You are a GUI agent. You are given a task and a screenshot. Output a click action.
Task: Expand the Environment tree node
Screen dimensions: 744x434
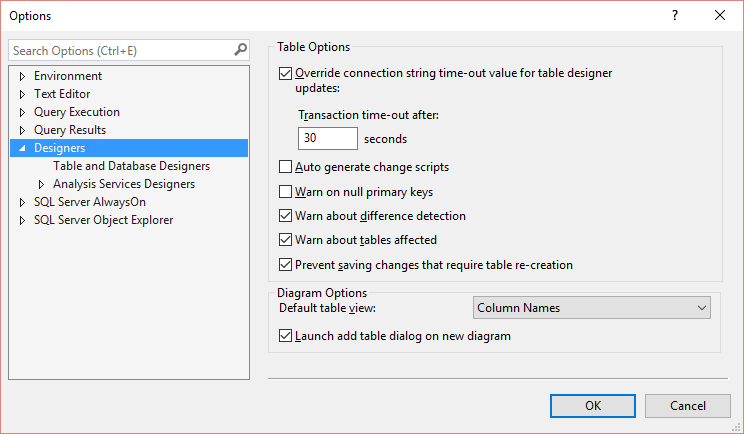[x=23, y=76]
